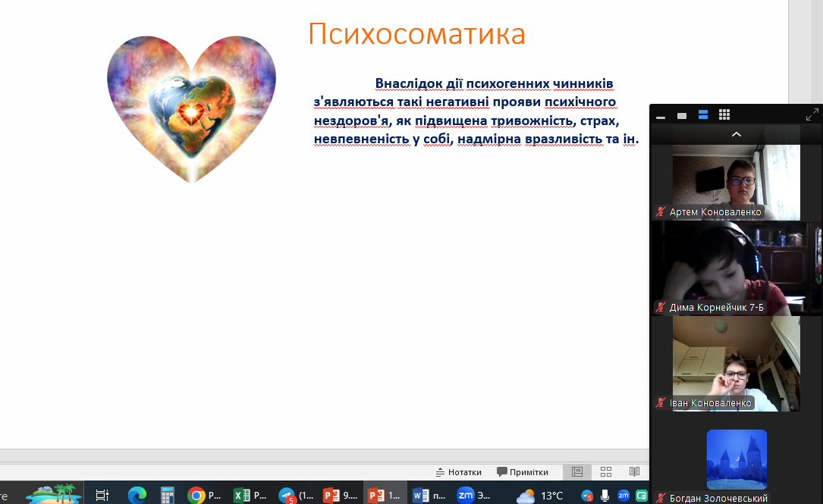Click the tropical island search highlight icon

[x=54, y=494]
